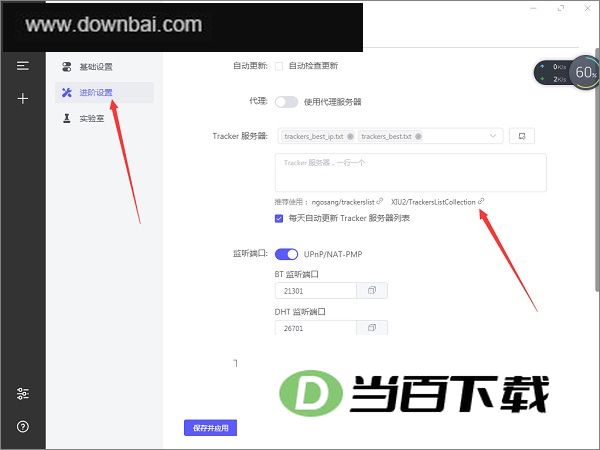Select 实验室 menu item

[104, 118]
